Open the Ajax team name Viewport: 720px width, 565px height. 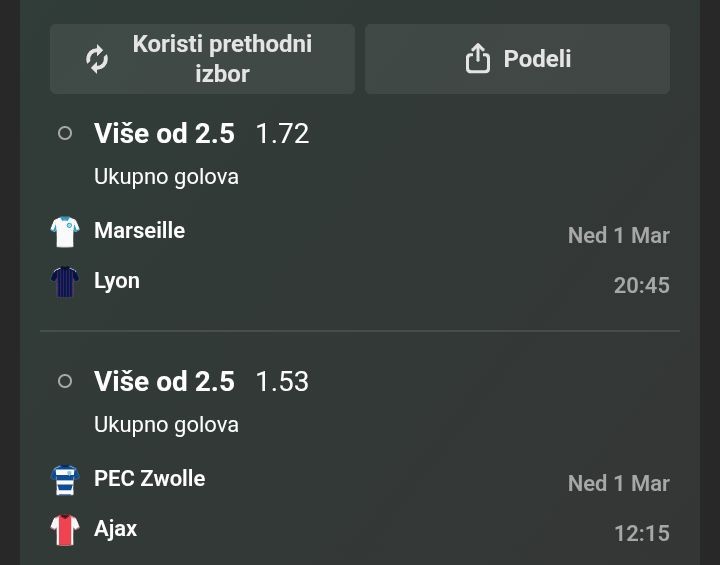115,528
